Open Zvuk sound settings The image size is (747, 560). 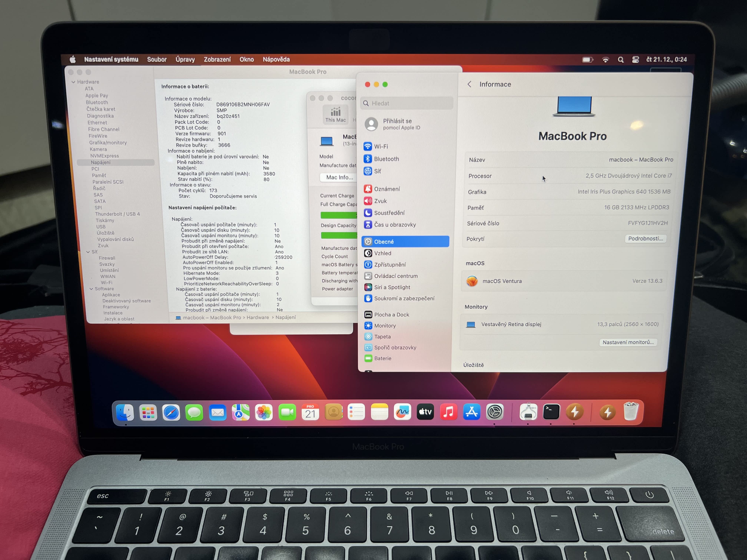coord(380,201)
